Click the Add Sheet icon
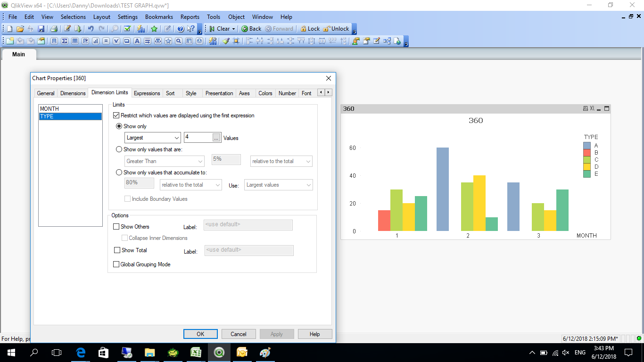 coord(10,41)
